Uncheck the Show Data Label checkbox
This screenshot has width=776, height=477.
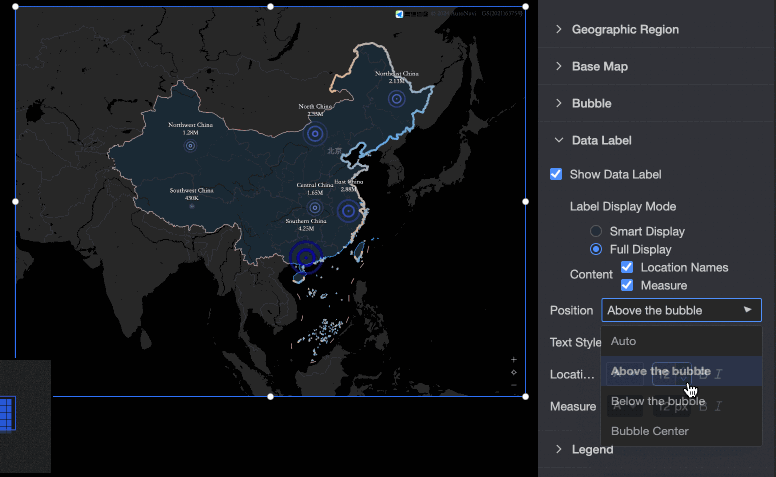(556, 174)
